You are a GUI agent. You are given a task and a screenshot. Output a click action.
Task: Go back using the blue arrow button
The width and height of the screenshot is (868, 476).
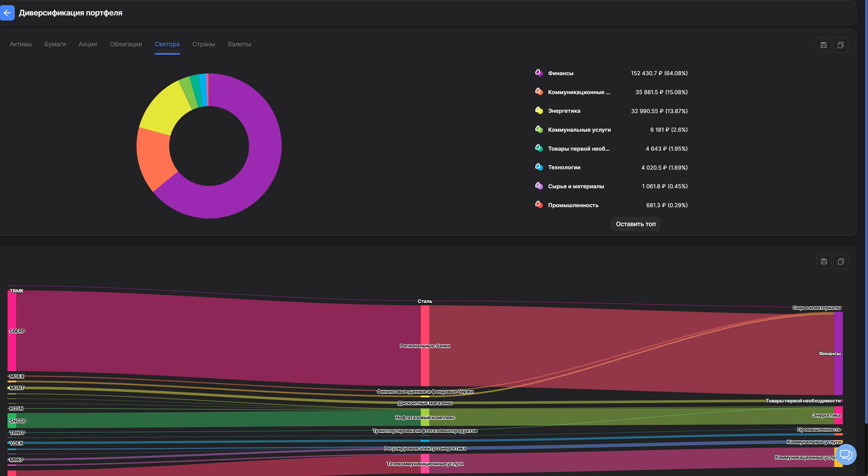click(x=7, y=13)
